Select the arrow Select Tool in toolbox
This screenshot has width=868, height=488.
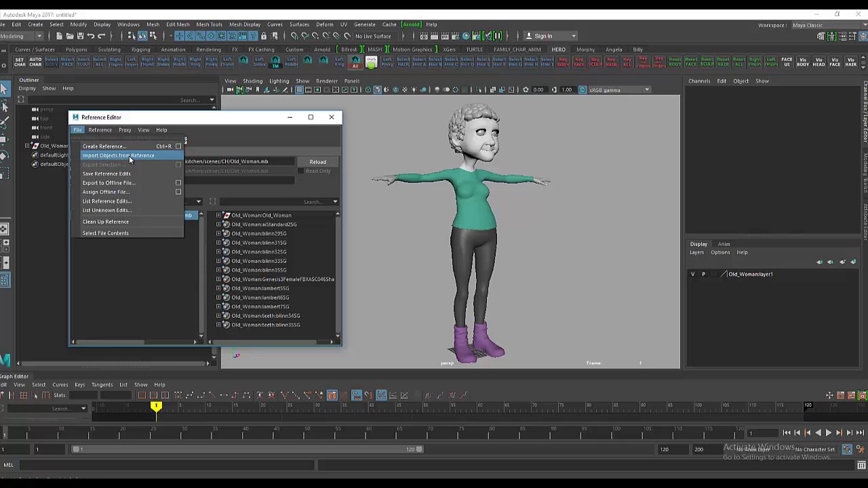click(4, 89)
